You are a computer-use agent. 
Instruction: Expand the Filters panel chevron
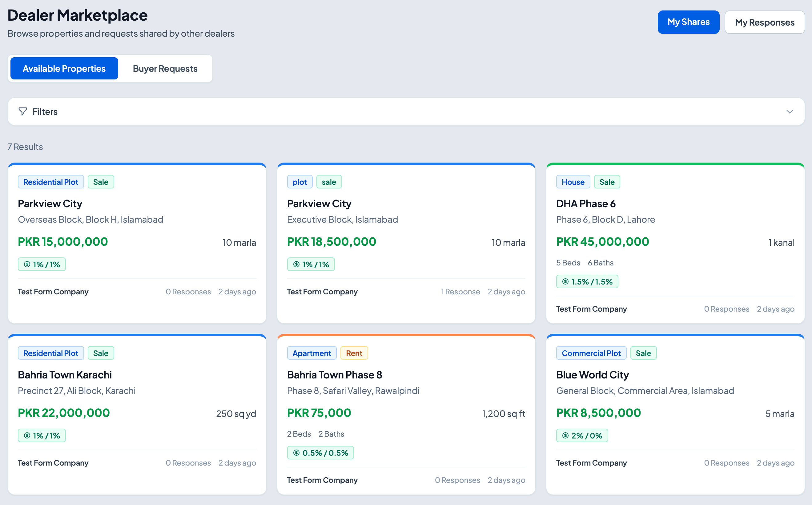789,111
